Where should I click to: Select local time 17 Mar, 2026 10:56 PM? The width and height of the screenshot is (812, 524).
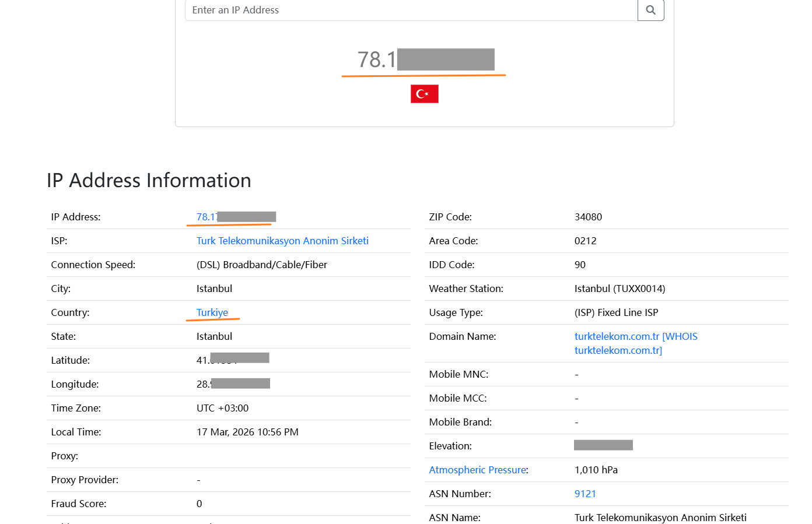pyautogui.click(x=247, y=432)
